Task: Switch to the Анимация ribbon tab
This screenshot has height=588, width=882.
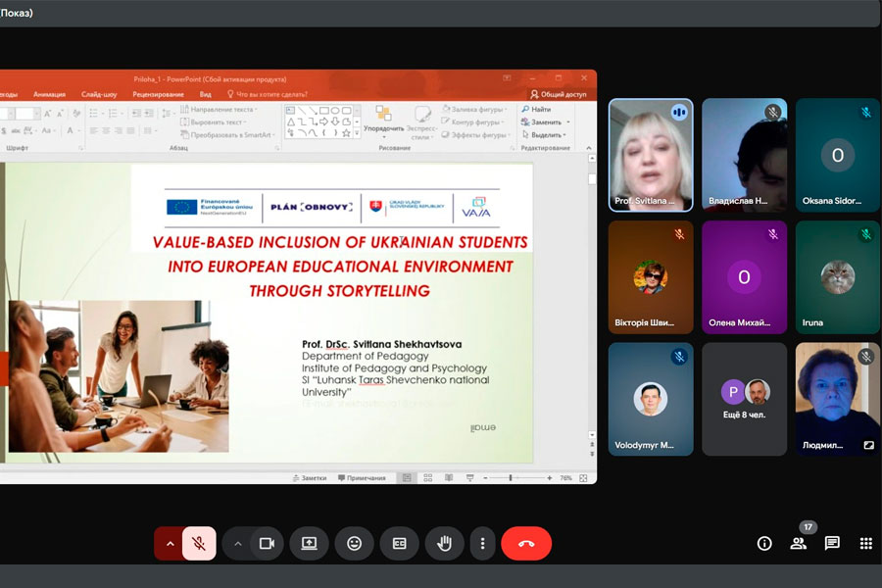Action: 49,94
